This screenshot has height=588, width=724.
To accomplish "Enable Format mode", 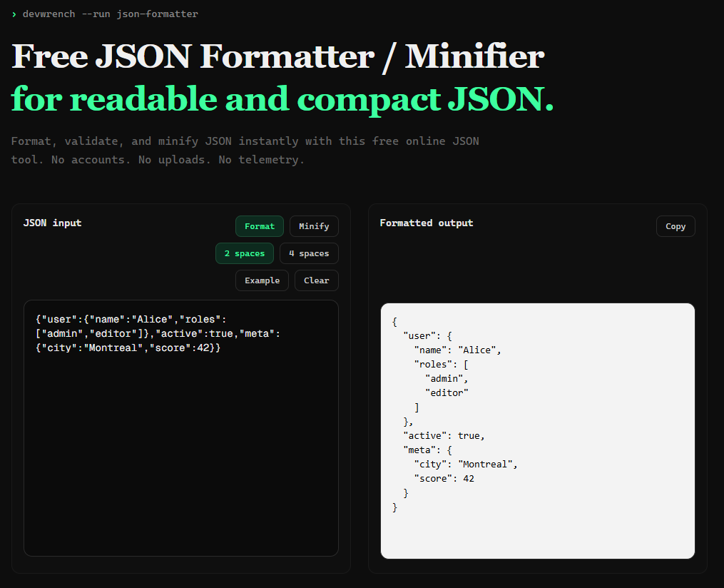I will pyautogui.click(x=260, y=226).
